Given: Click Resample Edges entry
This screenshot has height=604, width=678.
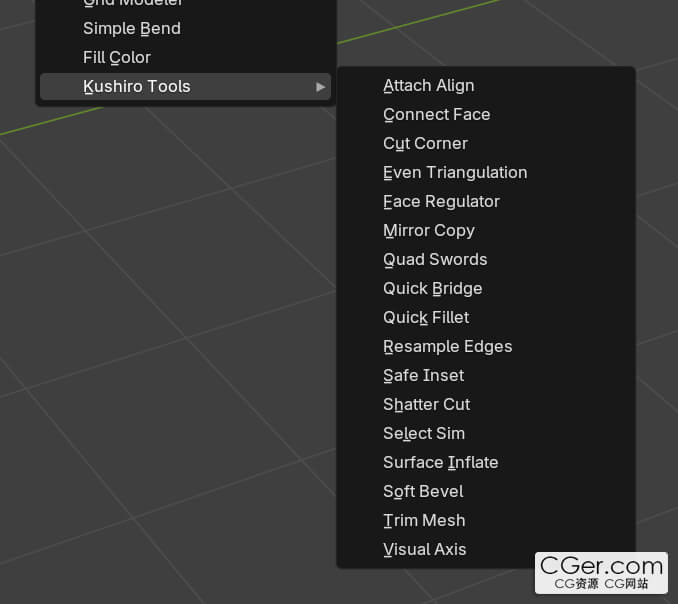Looking at the screenshot, I should (486, 346).
